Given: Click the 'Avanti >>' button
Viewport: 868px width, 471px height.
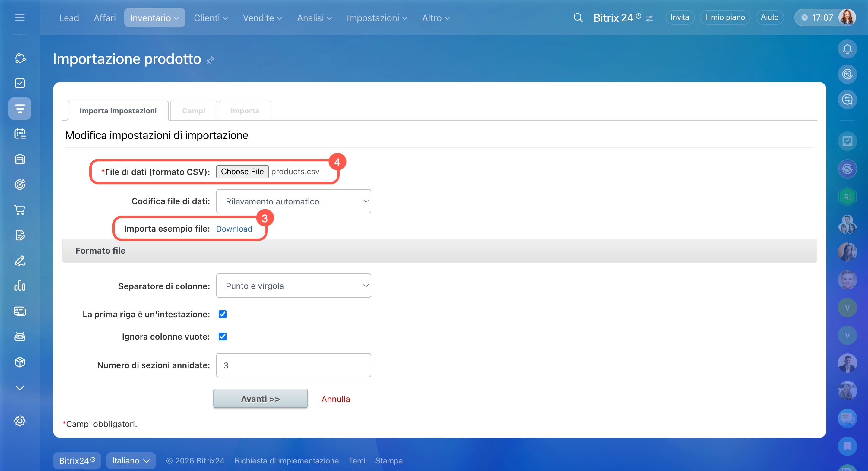Looking at the screenshot, I should click(260, 399).
